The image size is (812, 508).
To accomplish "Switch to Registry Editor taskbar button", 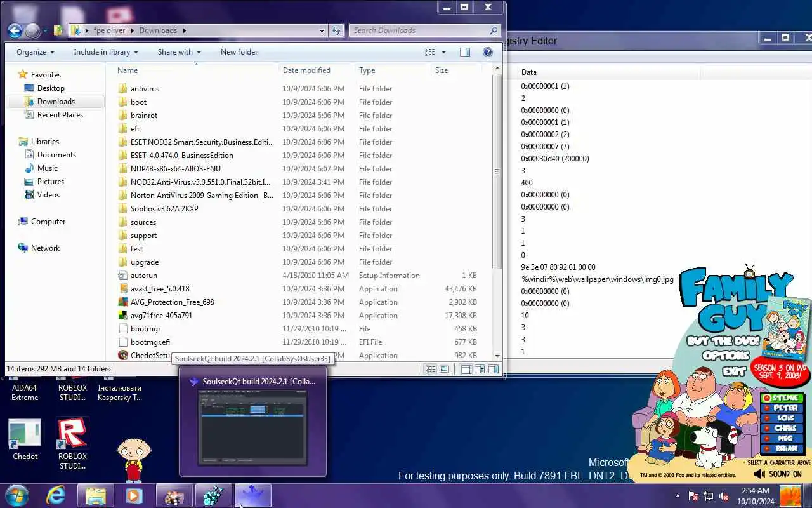I will point(213,495).
